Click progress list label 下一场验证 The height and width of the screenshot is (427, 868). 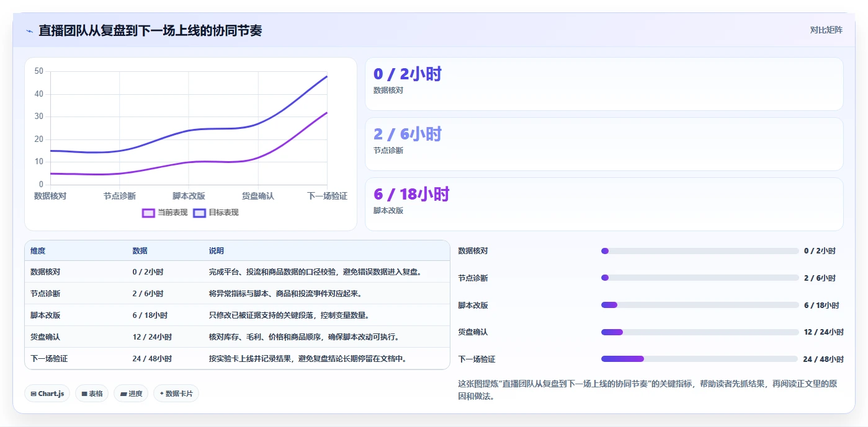[x=477, y=359]
